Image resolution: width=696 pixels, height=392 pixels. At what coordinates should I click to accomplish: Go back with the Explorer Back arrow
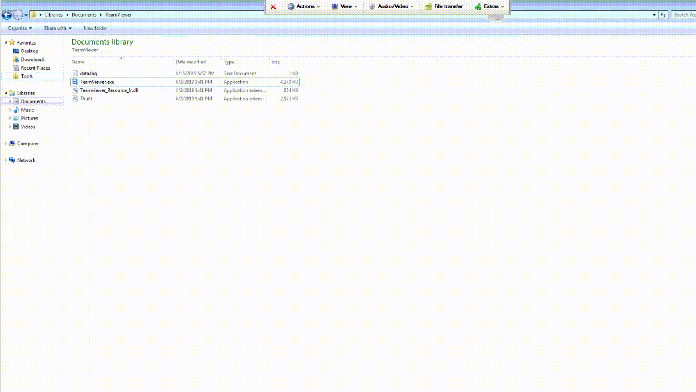pos(6,15)
